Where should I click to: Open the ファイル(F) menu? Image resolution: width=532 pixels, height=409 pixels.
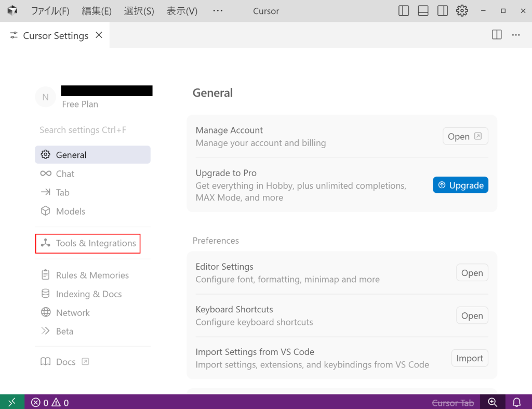50,11
